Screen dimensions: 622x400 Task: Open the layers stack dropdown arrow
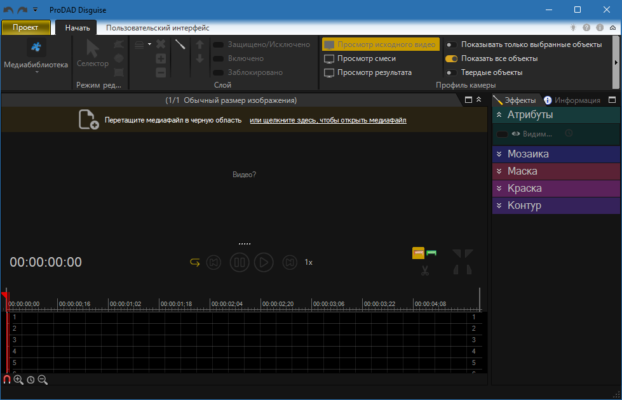(x=150, y=44)
